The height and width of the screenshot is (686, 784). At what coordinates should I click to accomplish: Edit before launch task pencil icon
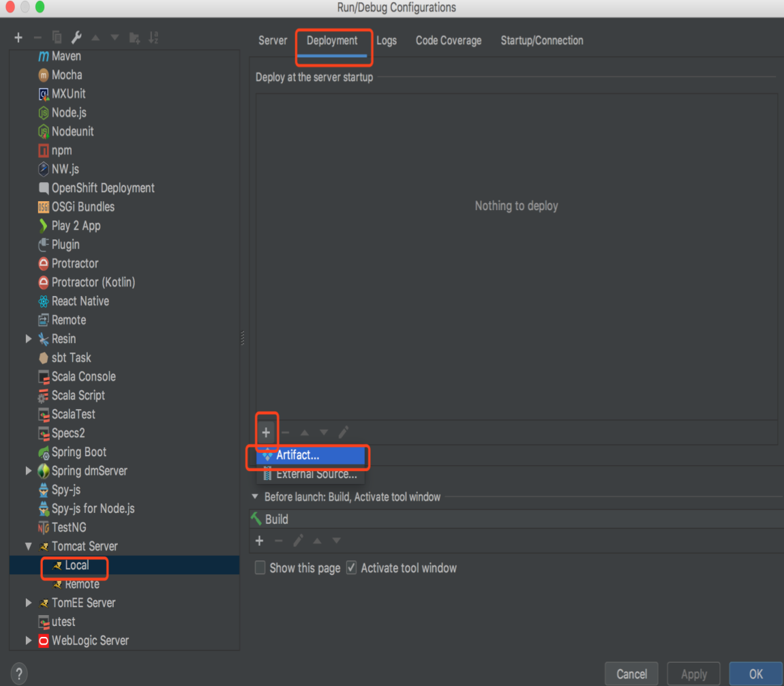pos(298,541)
